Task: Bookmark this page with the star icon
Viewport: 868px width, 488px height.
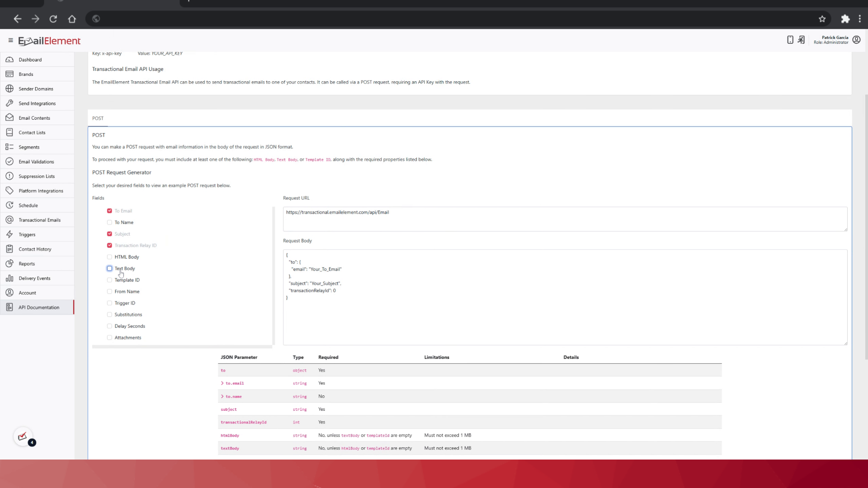Action: (822, 19)
